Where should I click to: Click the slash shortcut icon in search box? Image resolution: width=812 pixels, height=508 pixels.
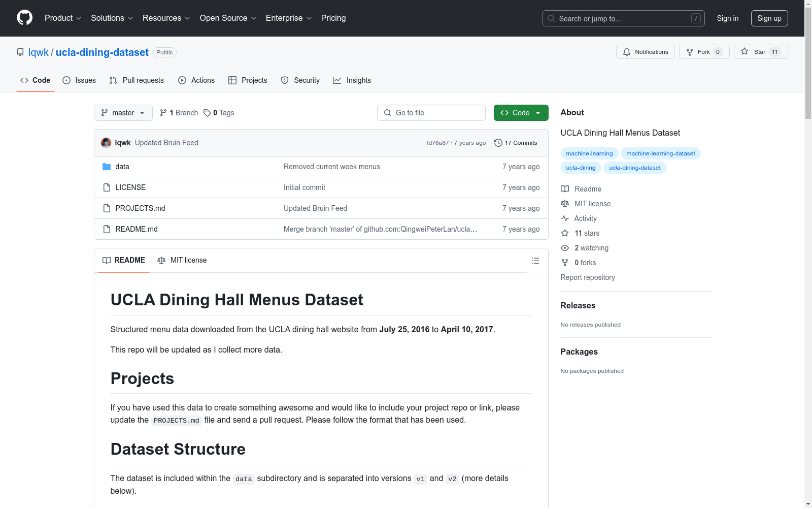pos(696,18)
